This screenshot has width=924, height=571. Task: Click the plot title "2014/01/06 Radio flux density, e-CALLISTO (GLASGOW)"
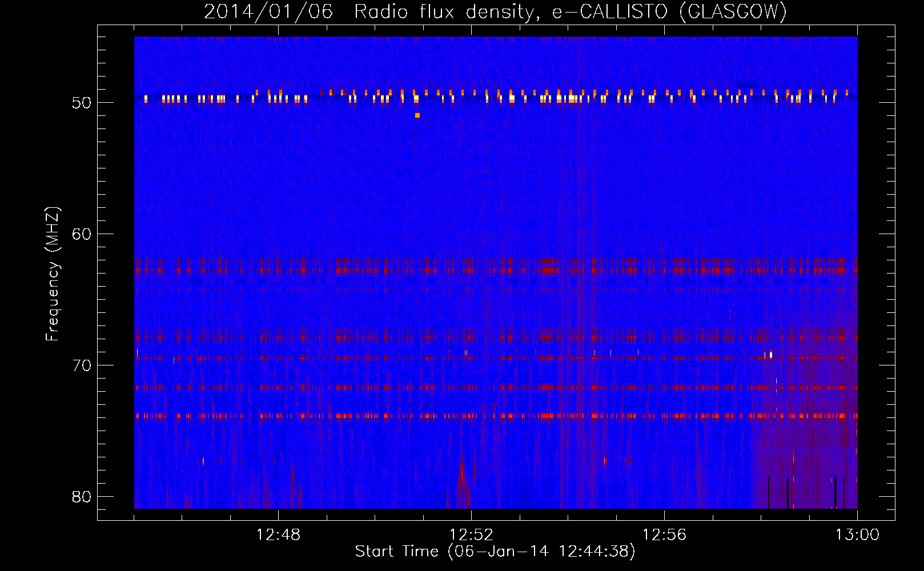click(495, 11)
